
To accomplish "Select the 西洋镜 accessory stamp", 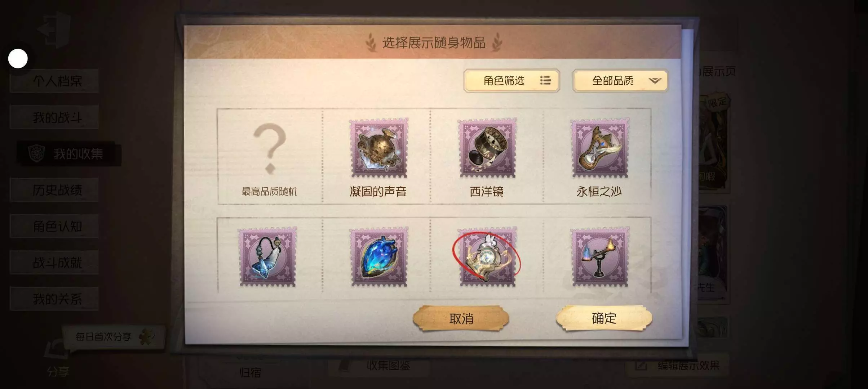I will 487,148.
